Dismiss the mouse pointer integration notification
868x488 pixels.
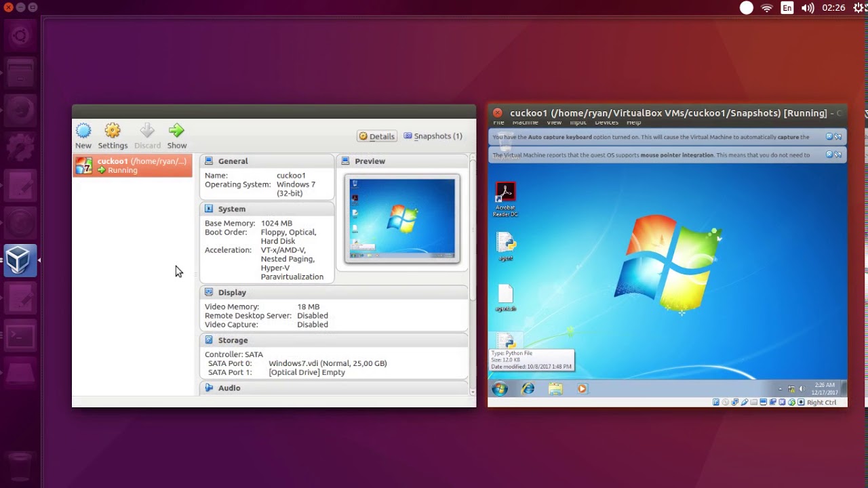pyautogui.click(x=829, y=155)
